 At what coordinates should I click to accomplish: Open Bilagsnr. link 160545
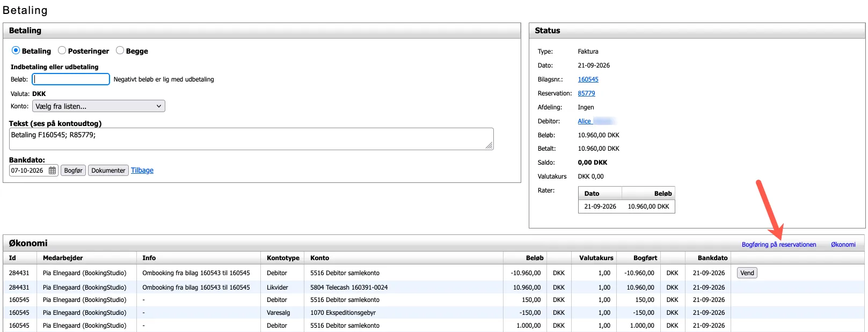[x=588, y=79]
